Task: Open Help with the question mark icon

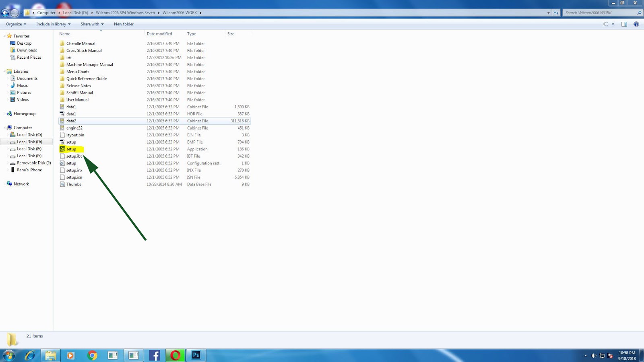Action: (636, 24)
